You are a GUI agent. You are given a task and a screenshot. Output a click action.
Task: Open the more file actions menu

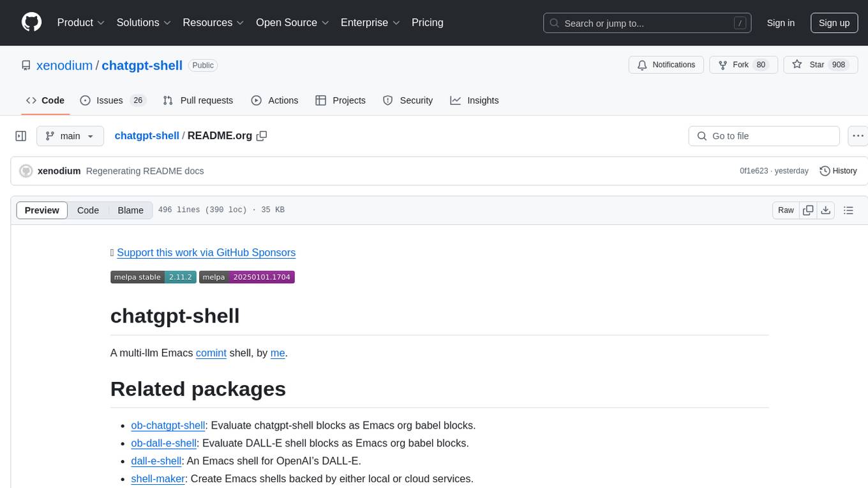(858, 136)
